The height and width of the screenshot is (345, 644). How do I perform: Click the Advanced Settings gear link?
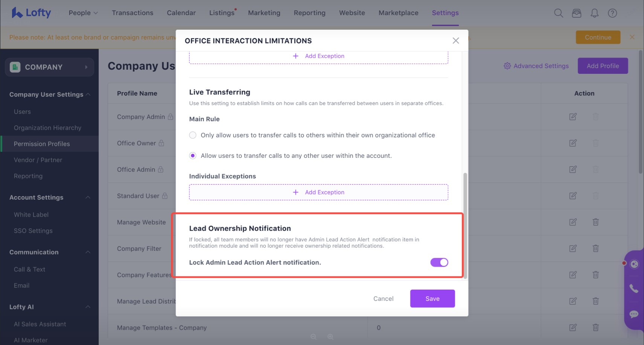tap(536, 66)
